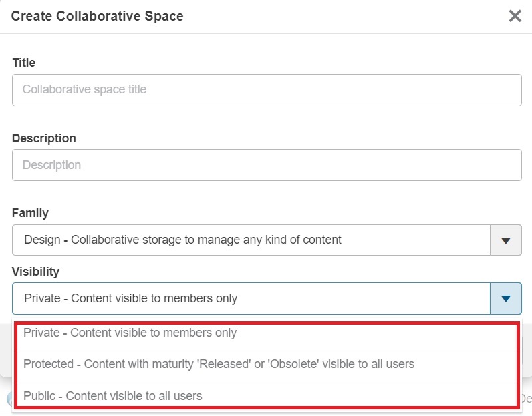Expand the Family dropdown arrow
Viewport: 532px width, 416px height.
[505, 240]
